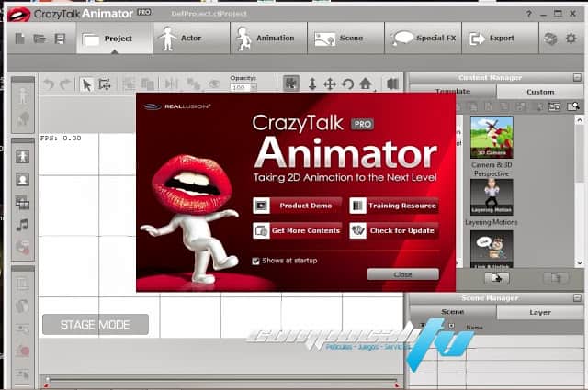The image size is (588, 390).
Task: Select the third project thumbnail with speech bubble
Action: (x=492, y=249)
